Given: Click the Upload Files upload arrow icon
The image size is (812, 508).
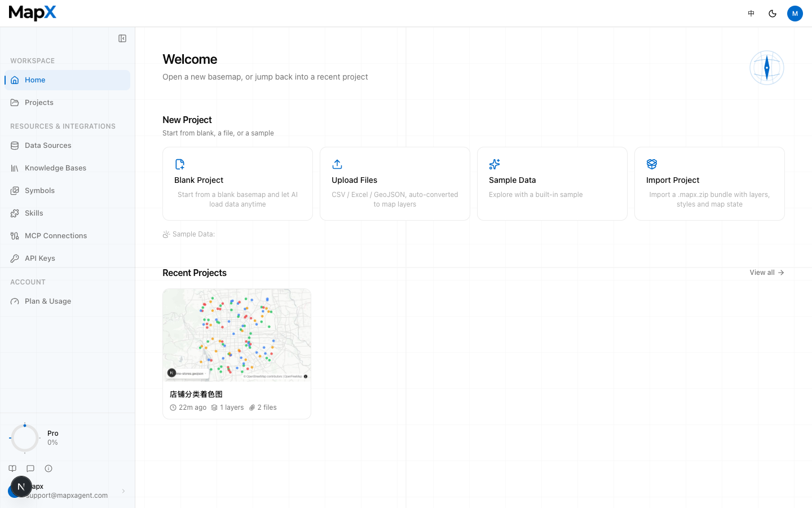Looking at the screenshot, I should click(x=337, y=164).
